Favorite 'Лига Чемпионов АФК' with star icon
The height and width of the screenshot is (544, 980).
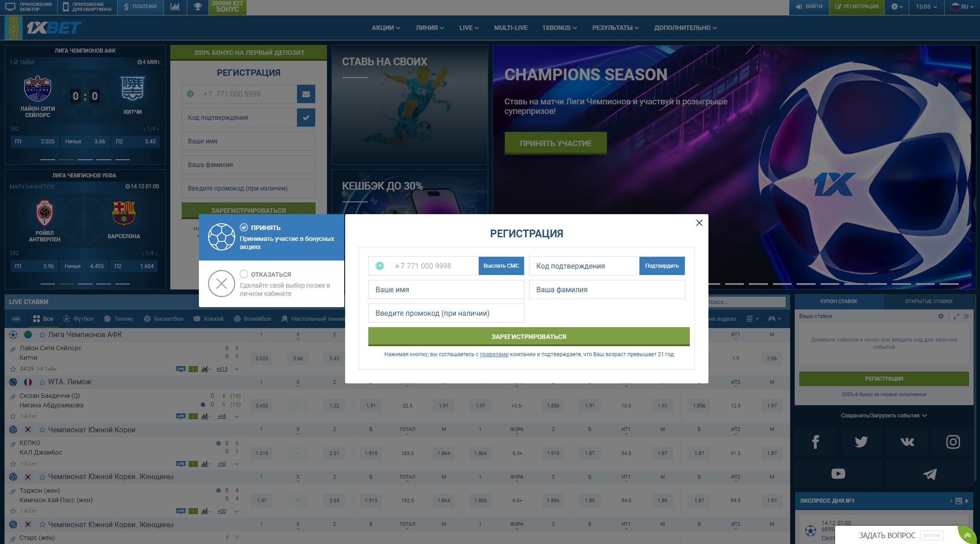pyautogui.click(x=42, y=335)
